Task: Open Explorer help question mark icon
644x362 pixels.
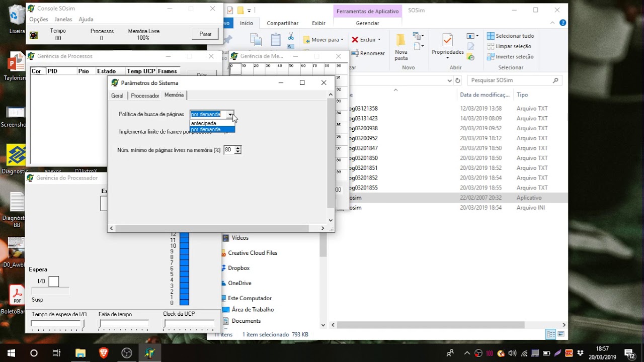Action: tap(563, 23)
